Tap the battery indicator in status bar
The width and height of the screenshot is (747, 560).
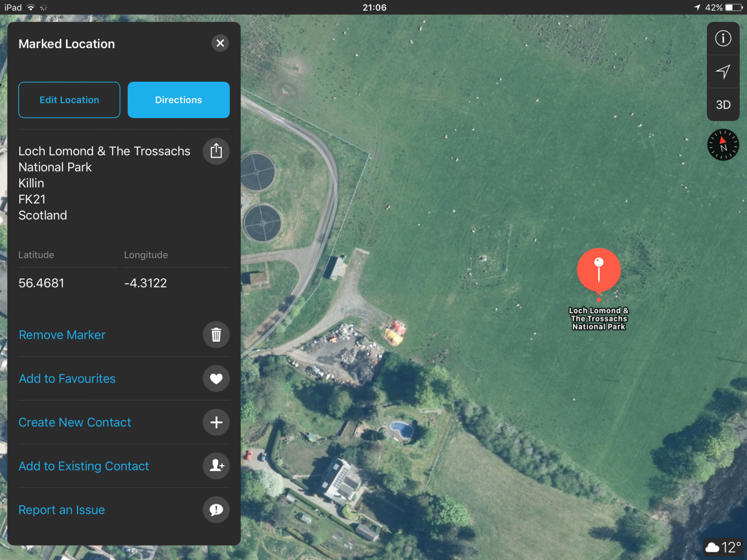[734, 7]
